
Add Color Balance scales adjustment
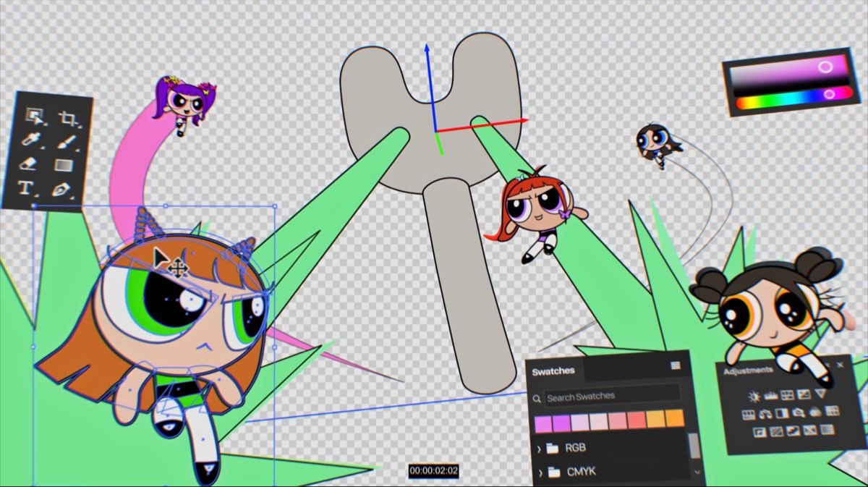pyautogui.click(x=766, y=414)
